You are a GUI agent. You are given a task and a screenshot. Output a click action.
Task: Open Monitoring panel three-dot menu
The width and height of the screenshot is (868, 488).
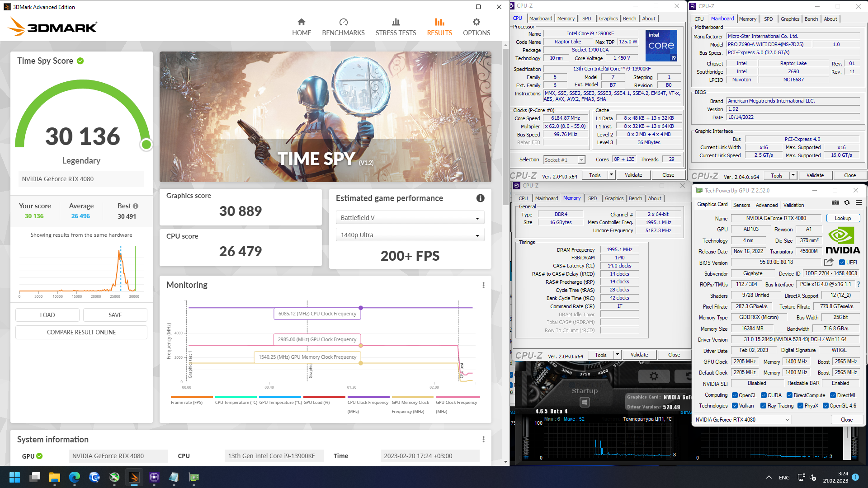pos(483,285)
